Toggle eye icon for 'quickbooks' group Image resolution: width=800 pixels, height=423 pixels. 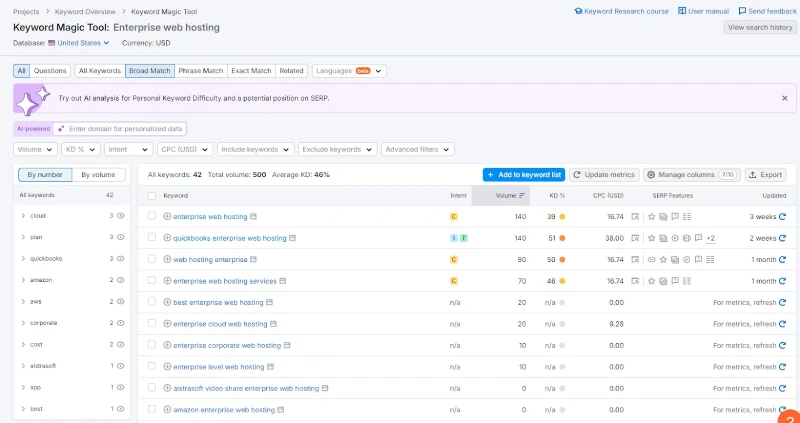click(x=121, y=258)
